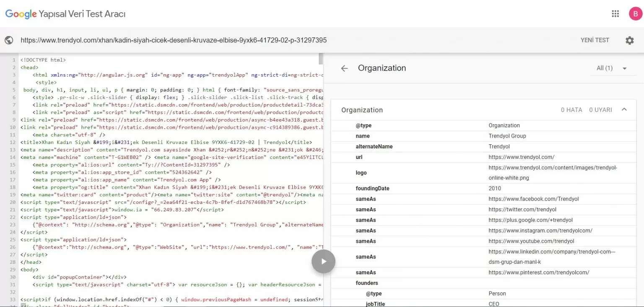Click the 0 UYARI warning count
The image size is (644, 307).
pyautogui.click(x=600, y=110)
